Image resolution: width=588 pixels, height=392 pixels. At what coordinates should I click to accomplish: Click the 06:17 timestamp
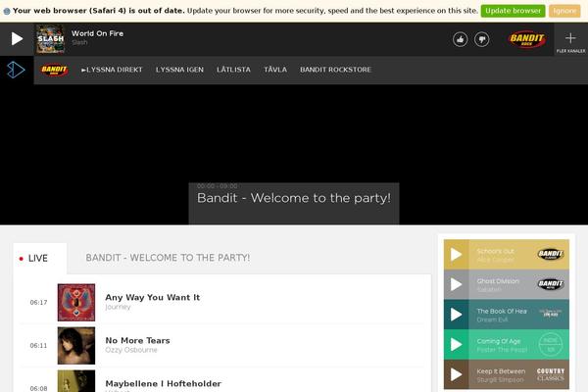tap(38, 303)
